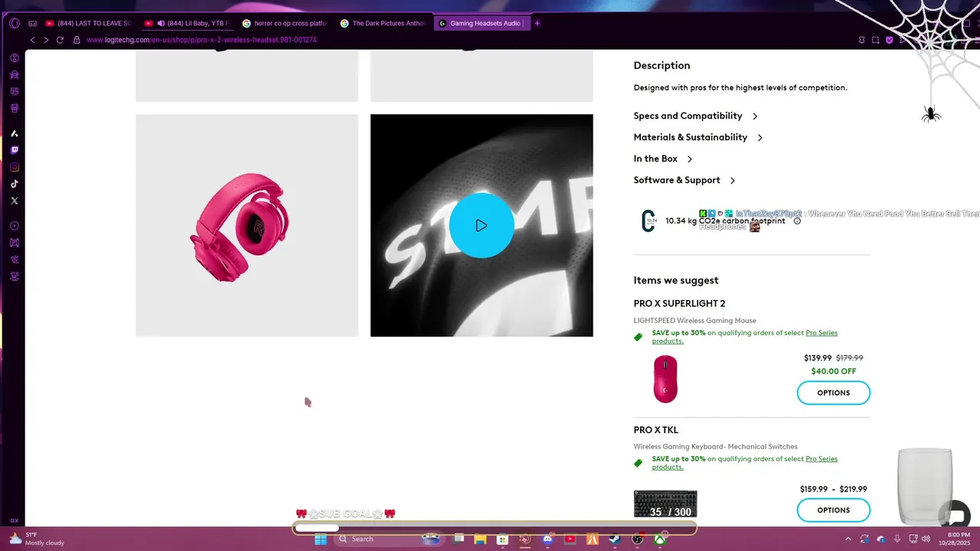This screenshot has width=980, height=551.
Task: Open the chat bubble widget
Action: point(955,515)
